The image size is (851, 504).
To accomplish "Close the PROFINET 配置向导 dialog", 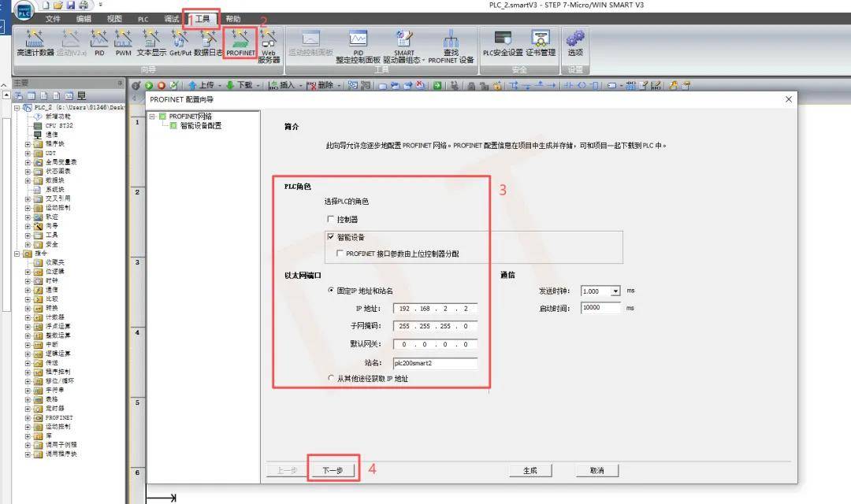I will pos(789,99).
